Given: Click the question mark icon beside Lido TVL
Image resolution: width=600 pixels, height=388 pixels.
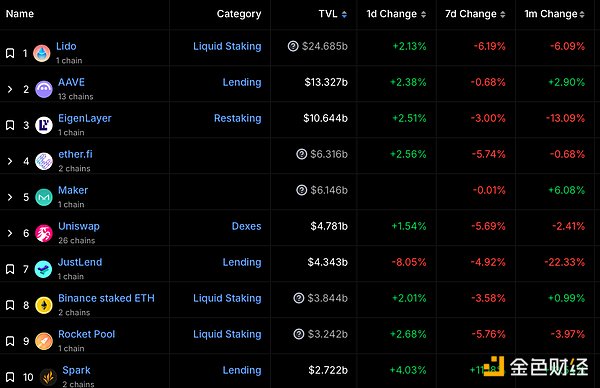Looking at the screenshot, I should [x=293, y=46].
